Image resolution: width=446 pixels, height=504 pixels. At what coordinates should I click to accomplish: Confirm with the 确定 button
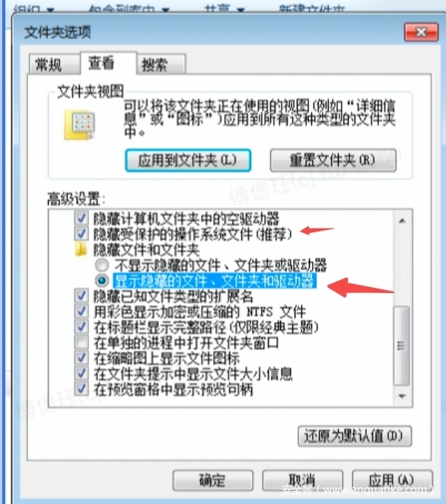[x=212, y=480]
